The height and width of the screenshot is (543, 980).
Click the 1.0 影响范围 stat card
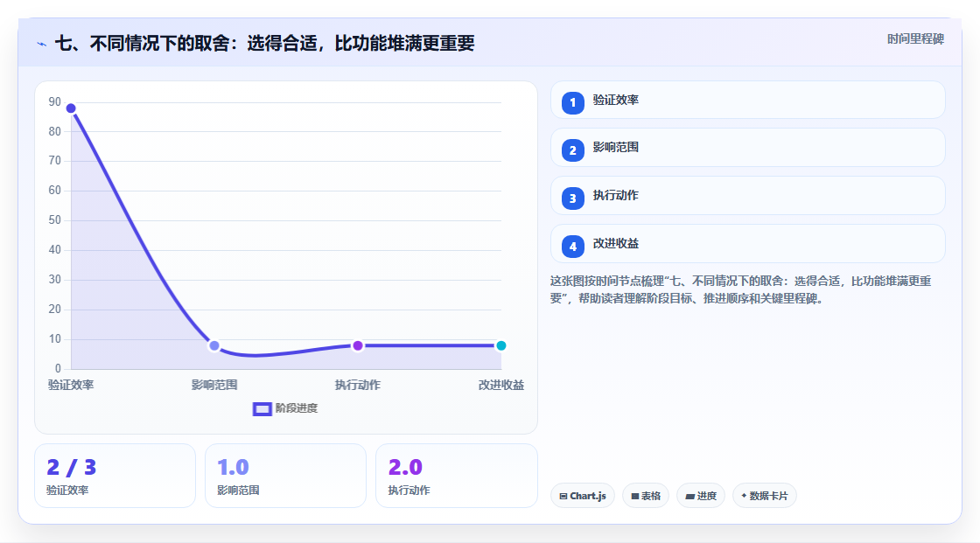coord(285,476)
